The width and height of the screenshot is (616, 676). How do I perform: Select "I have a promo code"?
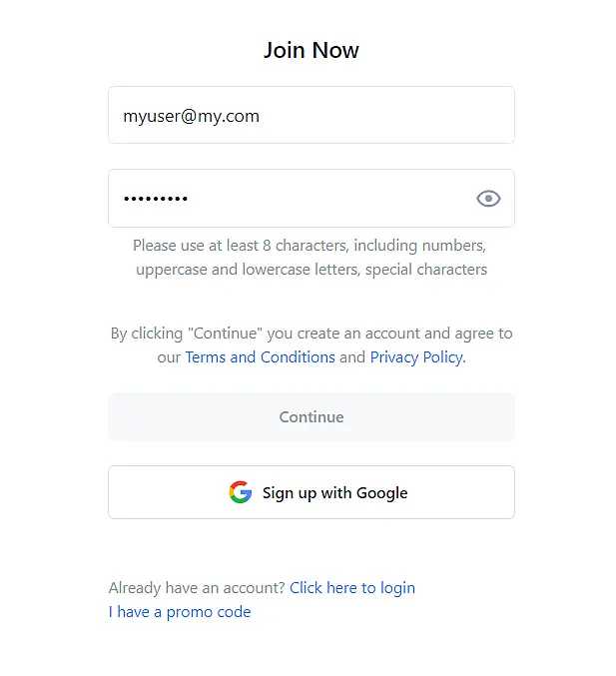(x=180, y=612)
